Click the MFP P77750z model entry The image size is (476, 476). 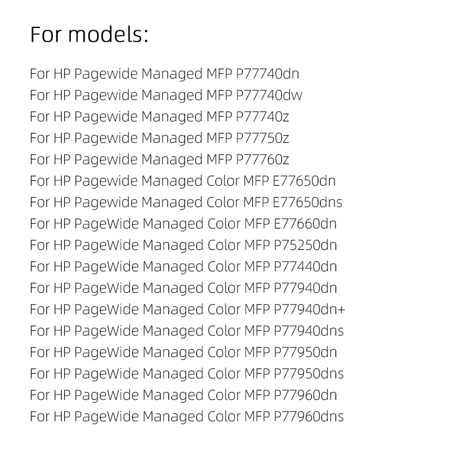[159, 139]
